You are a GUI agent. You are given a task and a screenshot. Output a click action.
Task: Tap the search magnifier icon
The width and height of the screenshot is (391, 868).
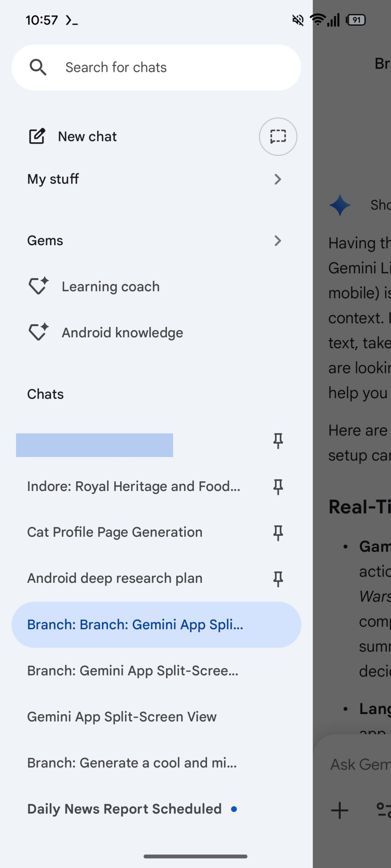coord(38,67)
